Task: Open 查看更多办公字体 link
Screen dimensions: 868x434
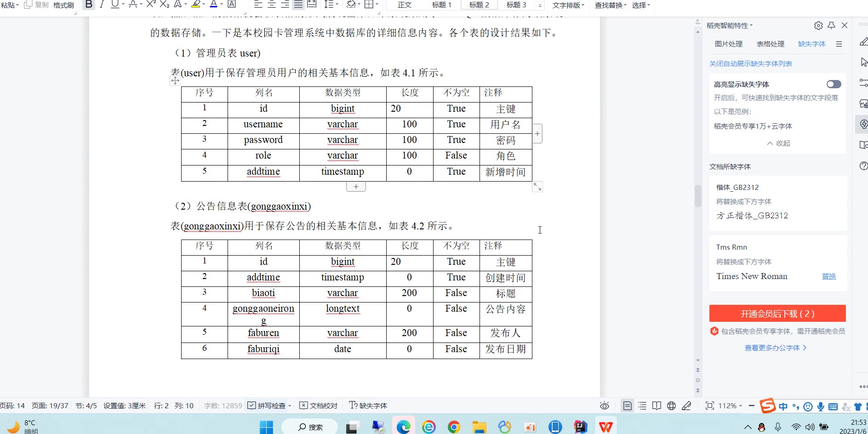Action: [x=776, y=348]
